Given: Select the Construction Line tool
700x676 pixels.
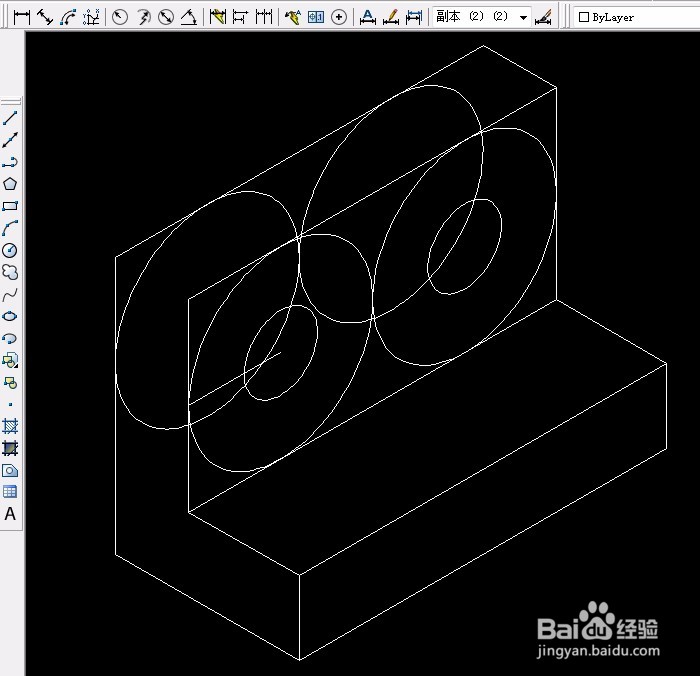Looking at the screenshot, I should (x=10, y=140).
